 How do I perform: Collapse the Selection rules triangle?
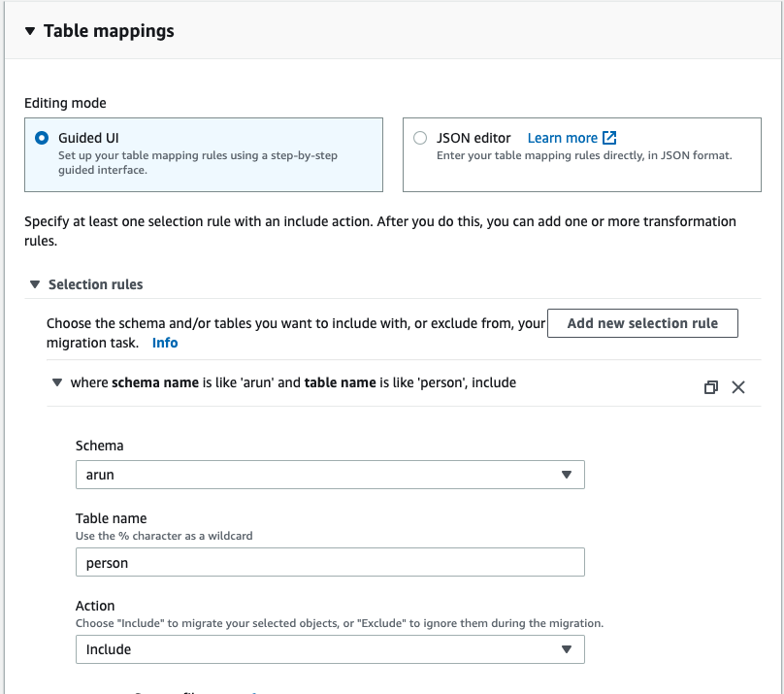point(35,284)
